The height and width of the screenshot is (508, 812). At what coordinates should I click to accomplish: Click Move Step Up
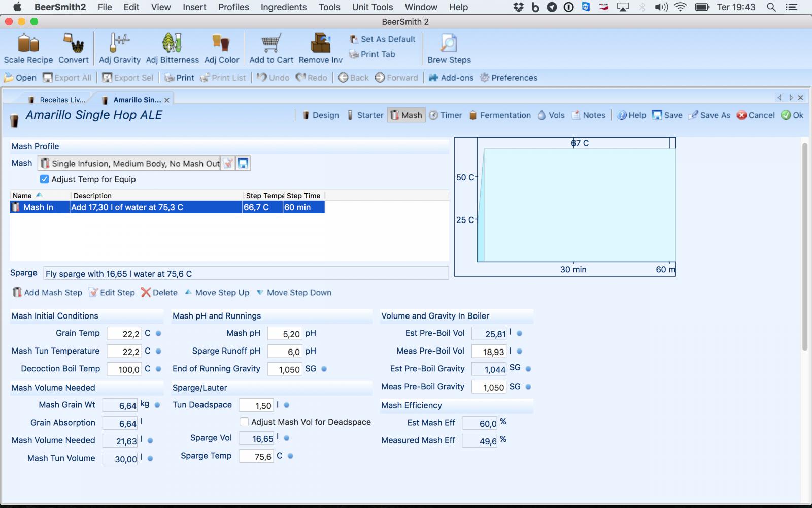pyautogui.click(x=217, y=293)
